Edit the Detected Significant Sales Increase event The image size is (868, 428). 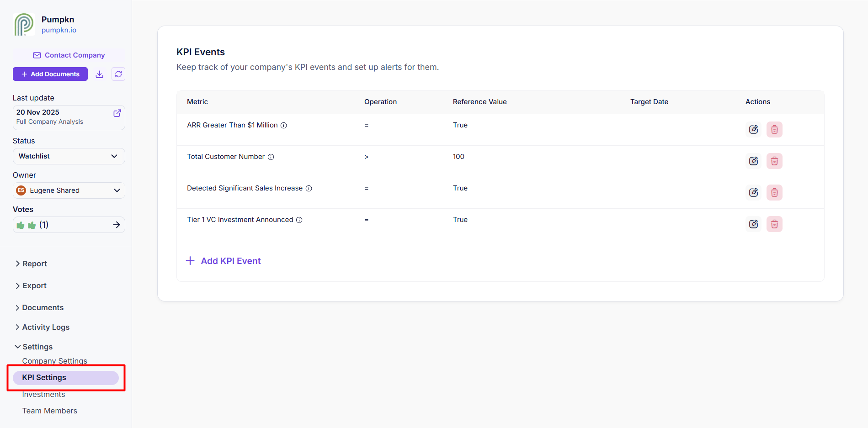click(x=753, y=192)
